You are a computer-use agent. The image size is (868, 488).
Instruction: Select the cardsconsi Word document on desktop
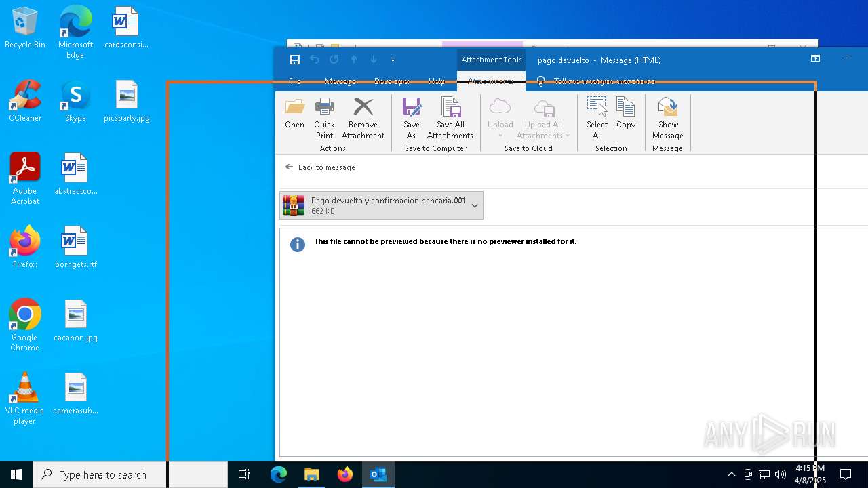pos(126,28)
